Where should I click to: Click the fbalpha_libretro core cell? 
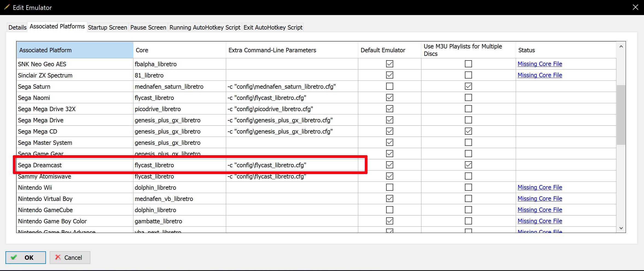pyautogui.click(x=180, y=64)
